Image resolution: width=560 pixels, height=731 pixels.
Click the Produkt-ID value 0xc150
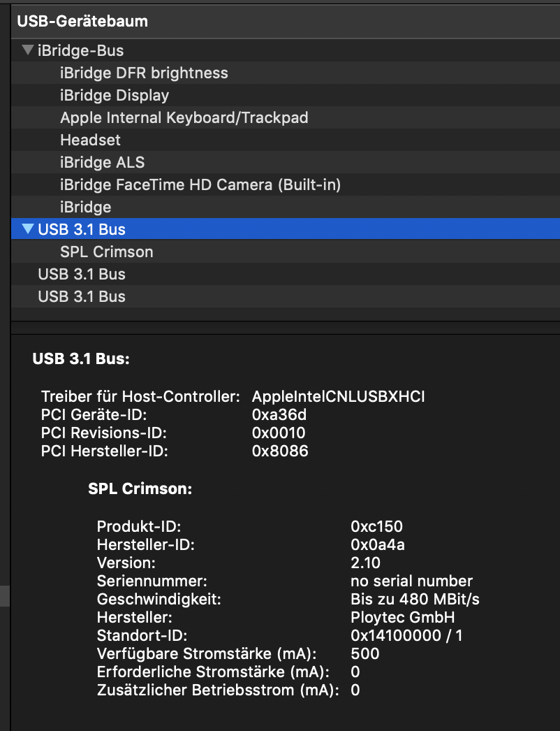(x=376, y=527)
